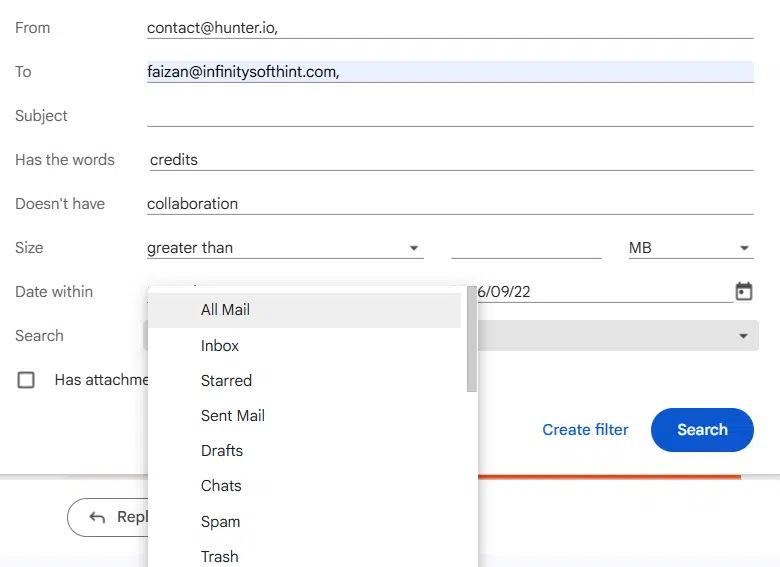Click the 'Has the words' field
The image size is (780, 567).
click(451, 160)
